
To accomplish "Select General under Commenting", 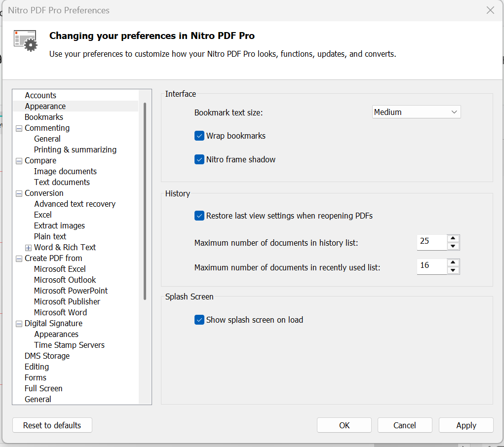I will [47, 139].
